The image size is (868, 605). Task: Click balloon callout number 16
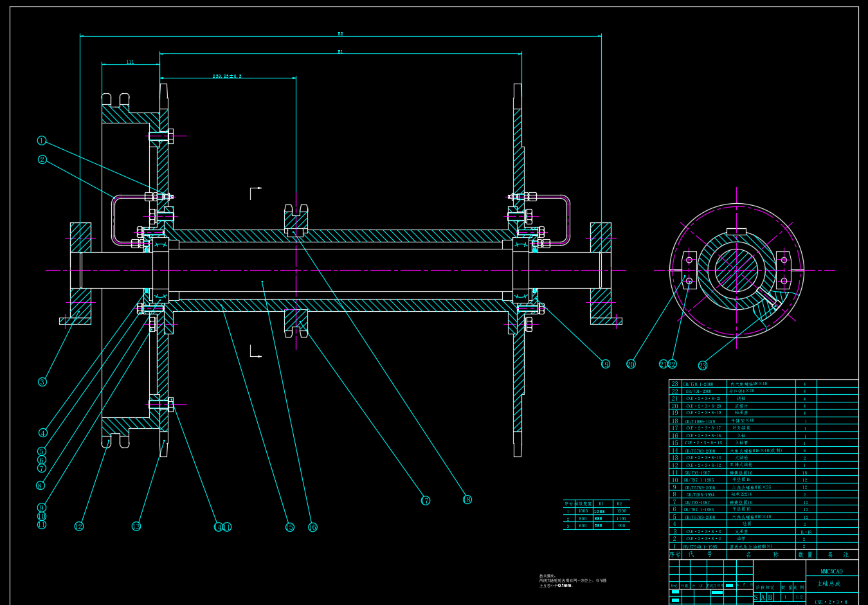312,527
